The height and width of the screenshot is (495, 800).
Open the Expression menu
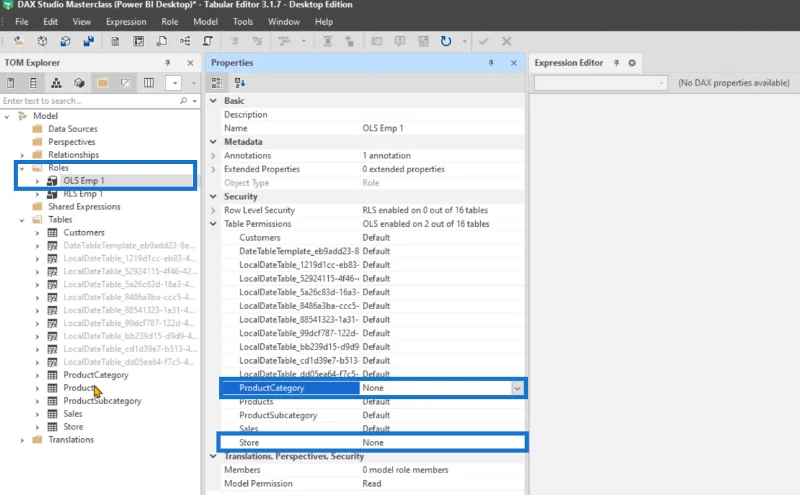(x=126, y=22)
